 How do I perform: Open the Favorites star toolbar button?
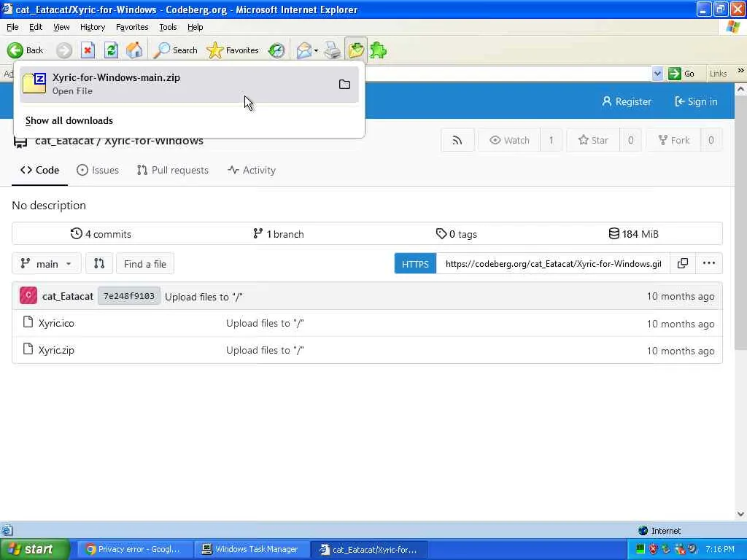(x=233, y=50)
